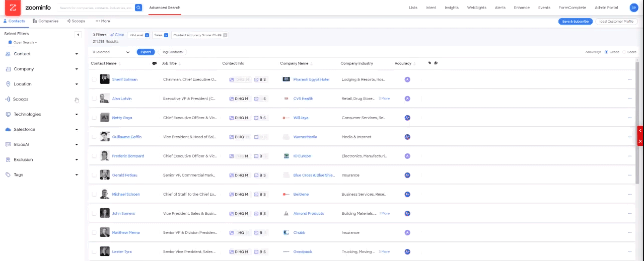This screenshot has width=644, height=261.
Task: Click the chat bubble icon beside Job Title
Action: [x=154, y=63]
